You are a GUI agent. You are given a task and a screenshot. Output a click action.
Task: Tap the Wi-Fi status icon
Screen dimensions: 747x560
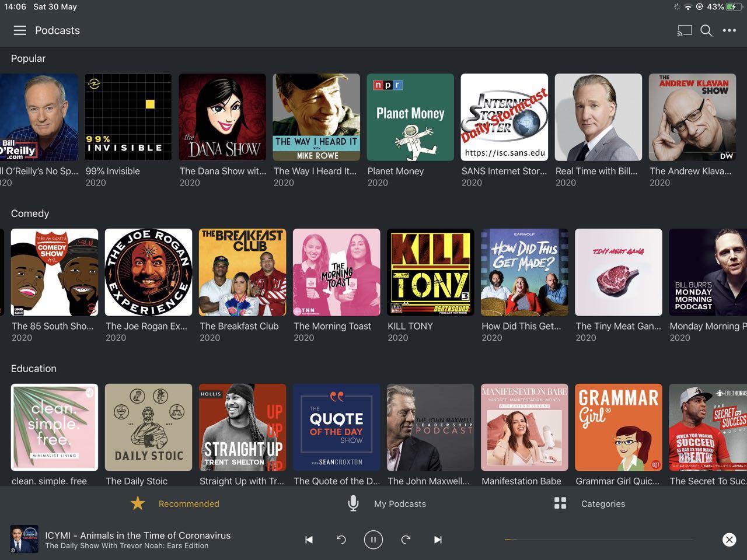[x=688, y=7]
